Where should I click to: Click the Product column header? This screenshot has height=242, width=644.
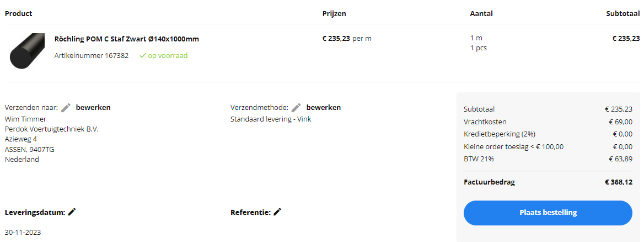pyautogui.click(x=18, y=13)
